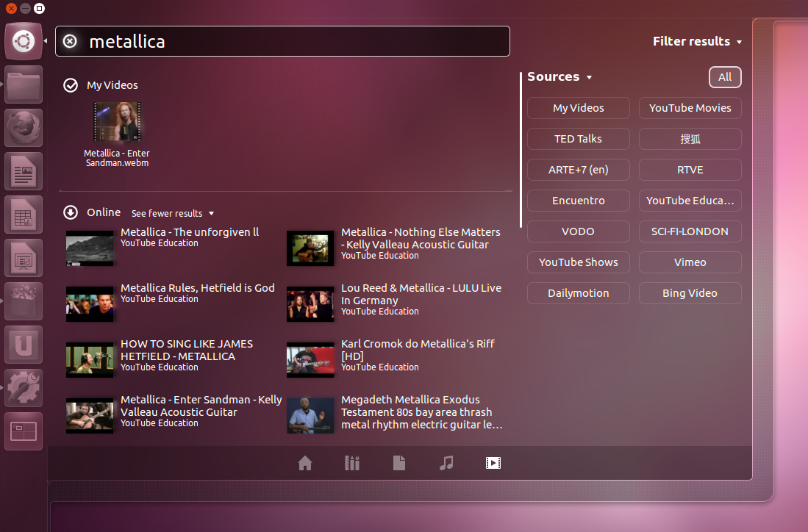
Task: Switch to the Files lens
Action: pyautogui.click(x=399, y=463)
